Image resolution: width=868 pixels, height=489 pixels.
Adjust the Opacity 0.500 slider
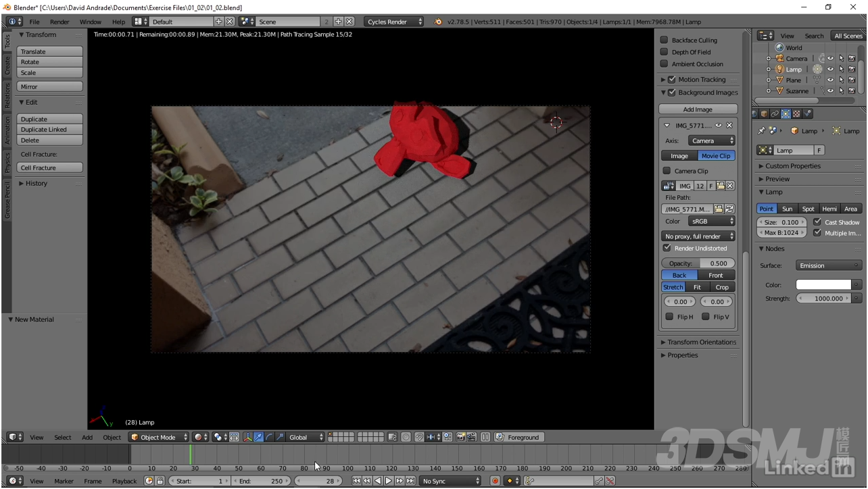(x=698, y=263)
